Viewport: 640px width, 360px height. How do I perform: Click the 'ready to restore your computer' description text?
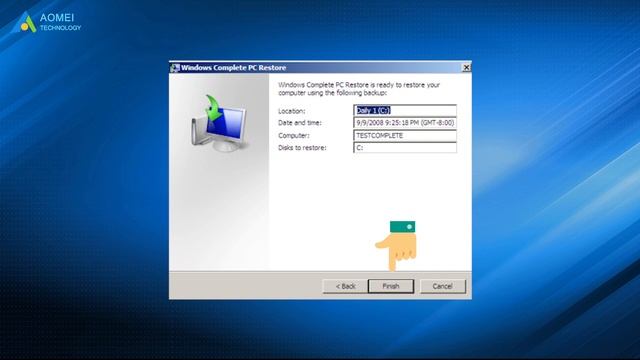[x=359, y=89]
